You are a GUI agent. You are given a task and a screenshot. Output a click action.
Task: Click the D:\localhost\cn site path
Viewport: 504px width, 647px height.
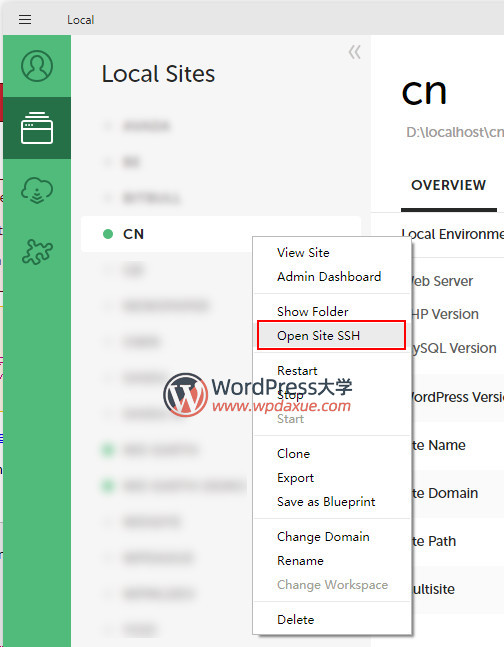click(x=454, y=132)
